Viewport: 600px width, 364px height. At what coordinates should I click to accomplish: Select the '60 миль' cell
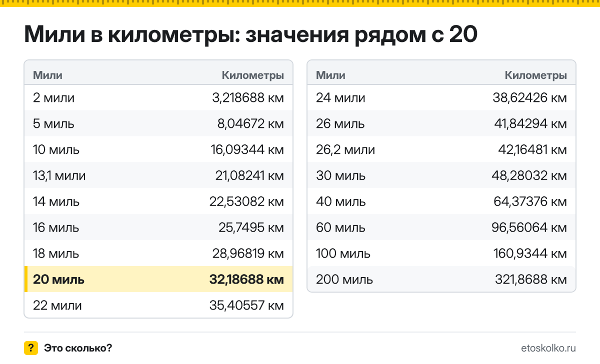click(x=340, y=228)
